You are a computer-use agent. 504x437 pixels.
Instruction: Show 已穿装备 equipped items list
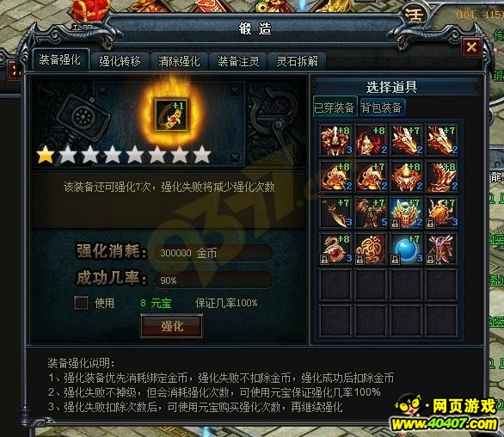coord(335,107)
